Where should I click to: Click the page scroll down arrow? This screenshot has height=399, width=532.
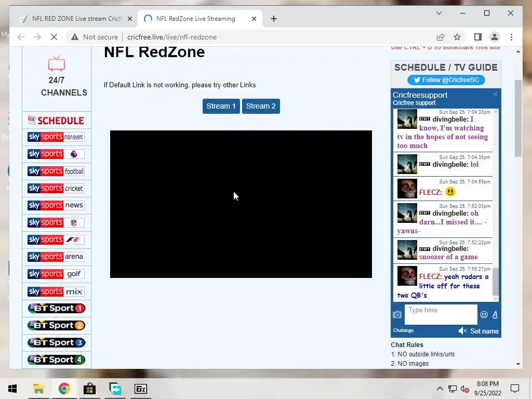[518, 364]
